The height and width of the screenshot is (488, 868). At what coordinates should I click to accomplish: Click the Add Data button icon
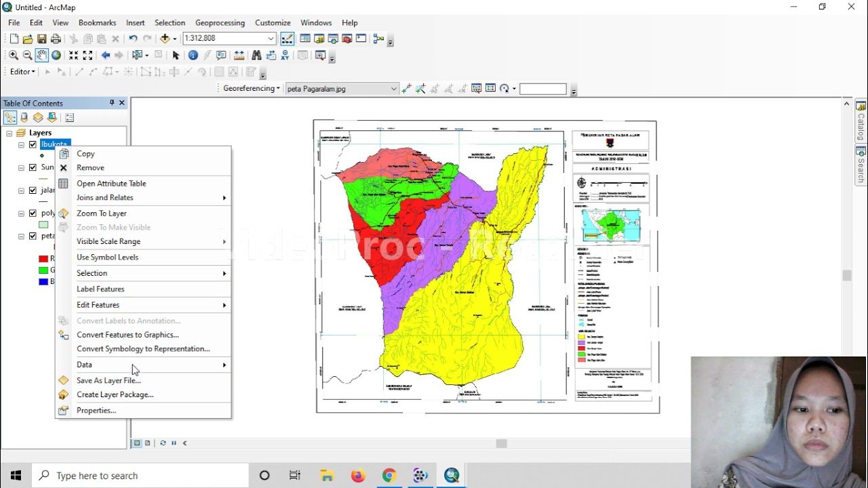[x=165, y=39]
